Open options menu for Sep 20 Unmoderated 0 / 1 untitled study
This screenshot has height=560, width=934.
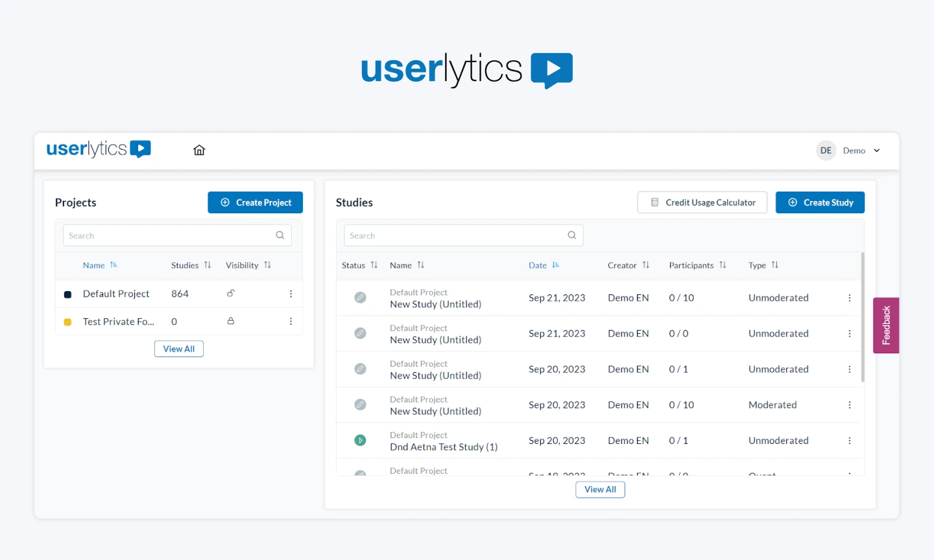849,369
